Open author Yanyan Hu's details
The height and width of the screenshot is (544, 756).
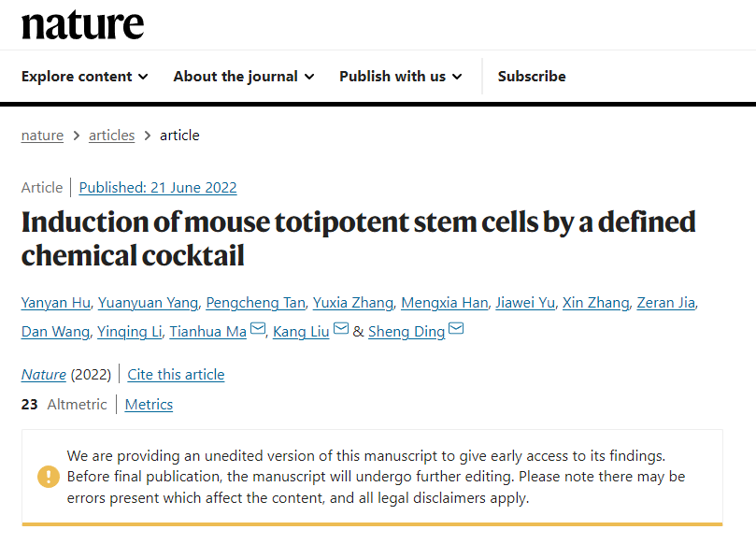[55, 302]
